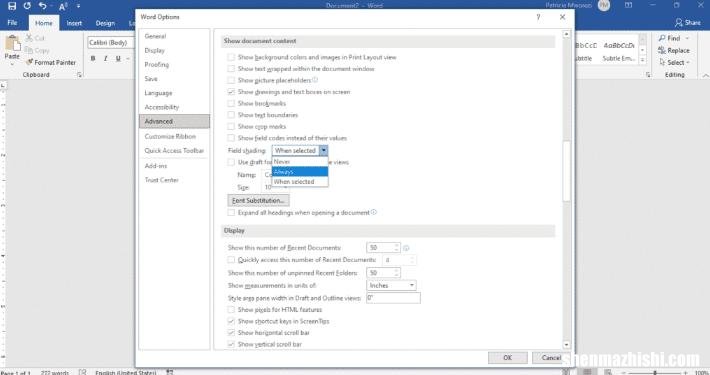Select the Accessibility category
The width and height of the screenshot is (710, 375).
[x=174, y=107]
